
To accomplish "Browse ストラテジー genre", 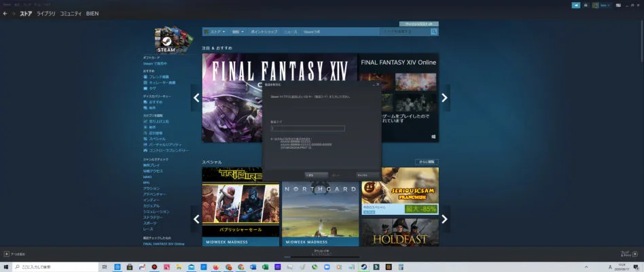I will click(x=153, y=217).
